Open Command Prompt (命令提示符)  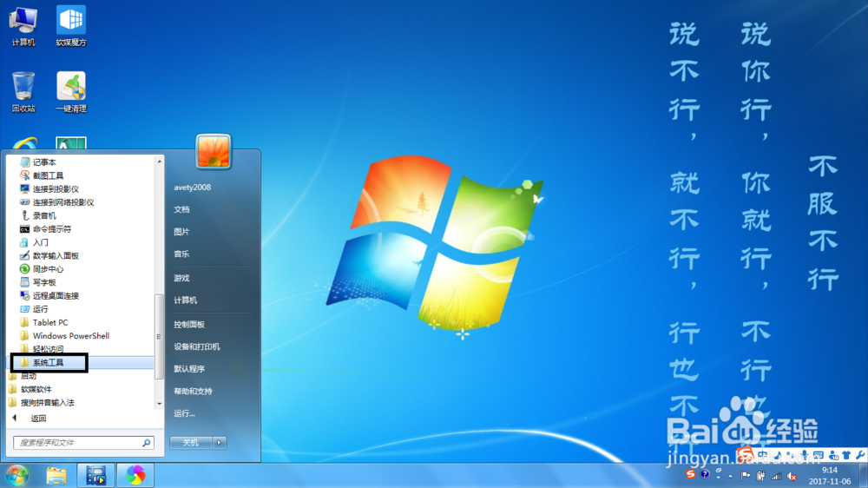pyautogui.click(x=45, y=228)
